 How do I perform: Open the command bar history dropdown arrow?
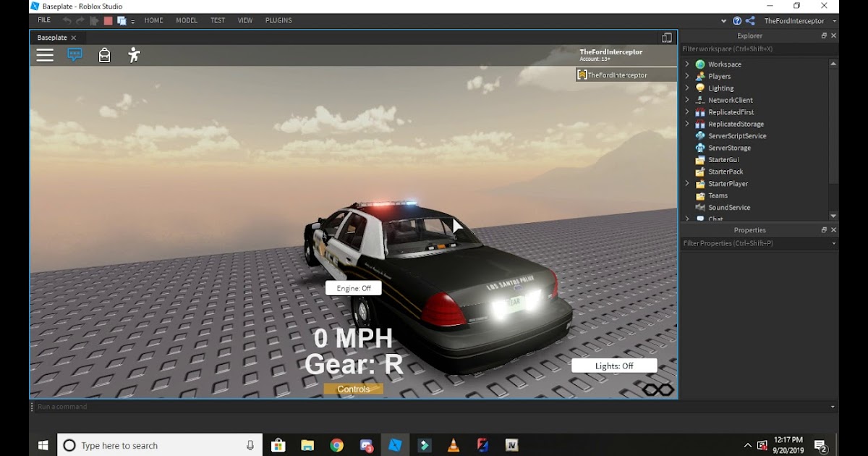tap(833, 407)
